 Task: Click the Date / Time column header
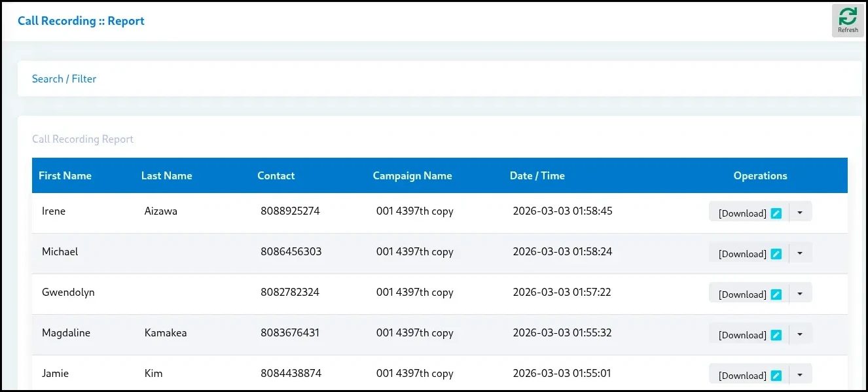(537, 175)
